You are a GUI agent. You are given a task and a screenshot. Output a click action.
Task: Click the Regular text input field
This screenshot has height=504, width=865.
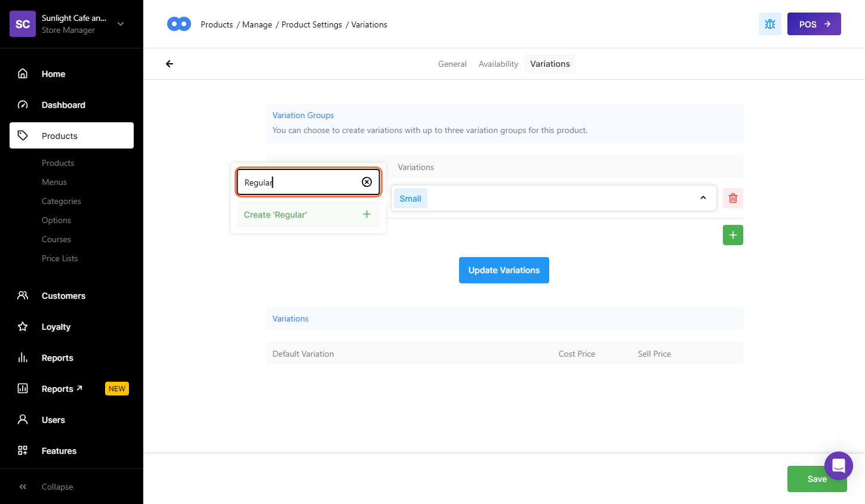[298, 183]
